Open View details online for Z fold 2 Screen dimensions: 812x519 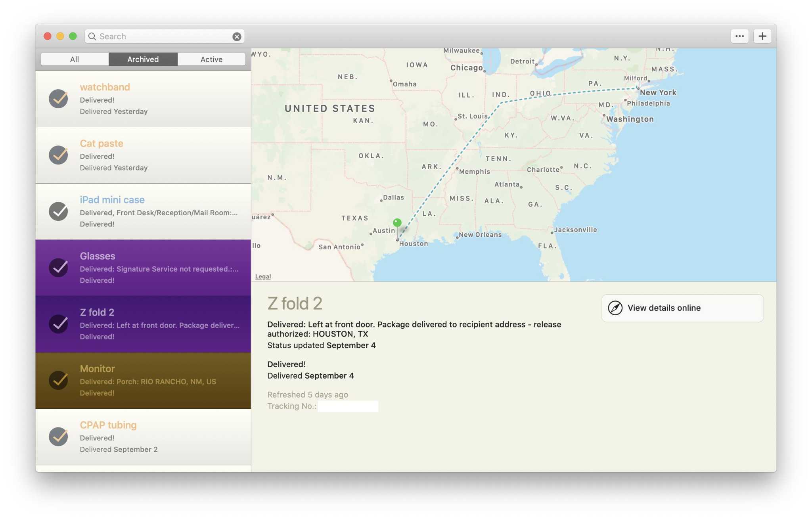coord(682,308)
